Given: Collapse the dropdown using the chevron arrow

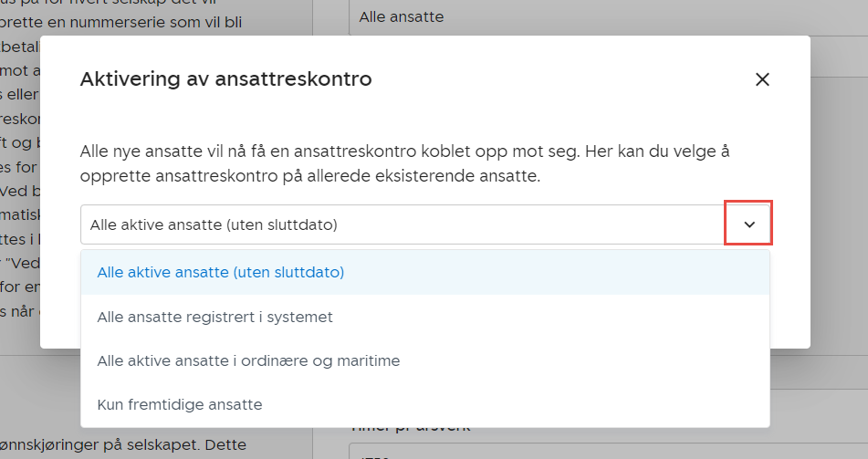Looking at the screenshot, I should coord(748,224).
